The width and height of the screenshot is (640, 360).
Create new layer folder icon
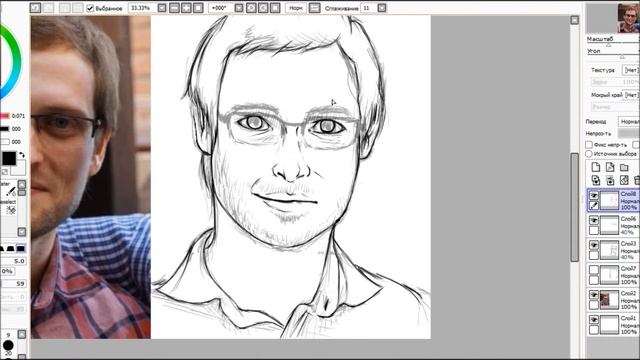tap(624, 167)
